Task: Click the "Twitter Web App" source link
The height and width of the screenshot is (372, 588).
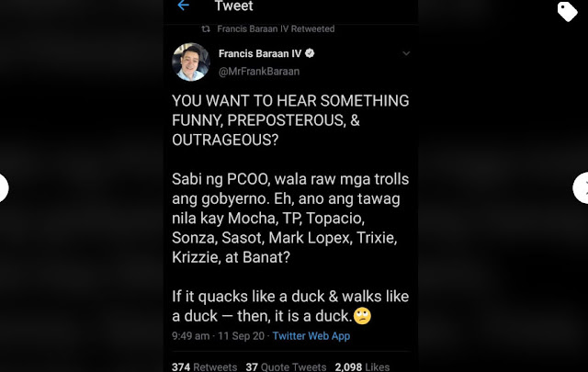Action: pos(311,336)
